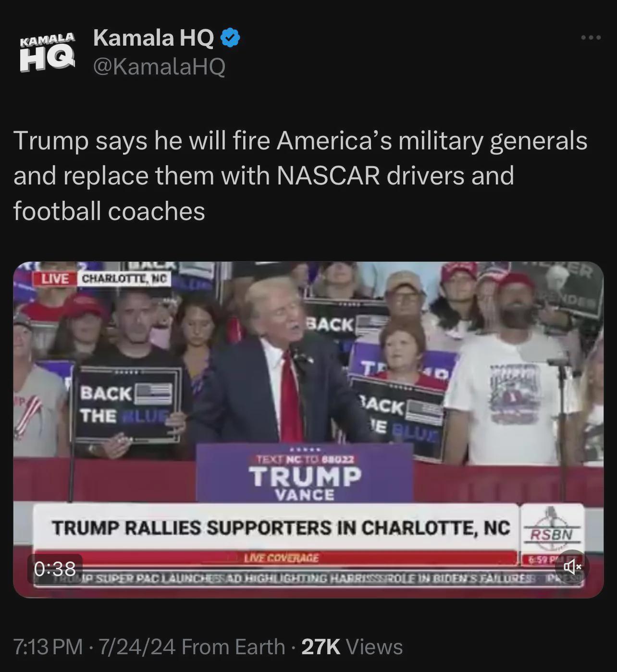
Task: Open the 7/24/24 post date link
Action: coord(137,647)
